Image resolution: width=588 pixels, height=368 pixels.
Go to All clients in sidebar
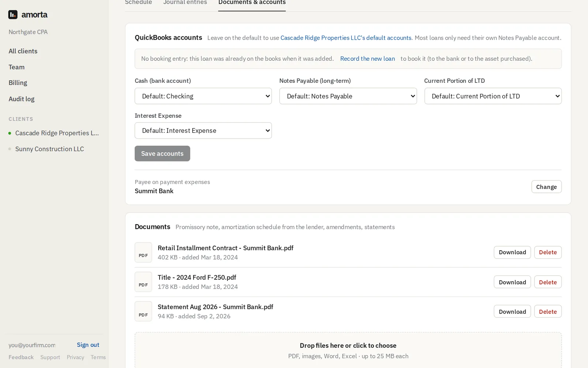[x=23, y=51]
